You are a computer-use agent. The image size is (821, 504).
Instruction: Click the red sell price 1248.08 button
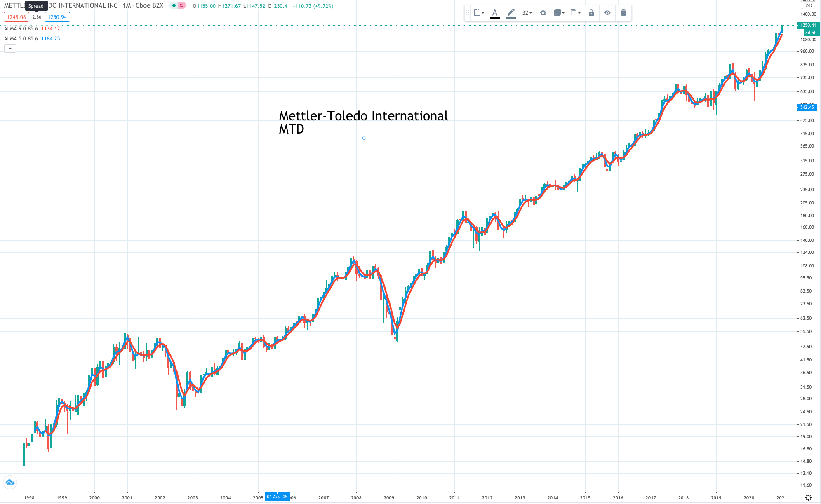pyautogui.click(x=16, y=17)
